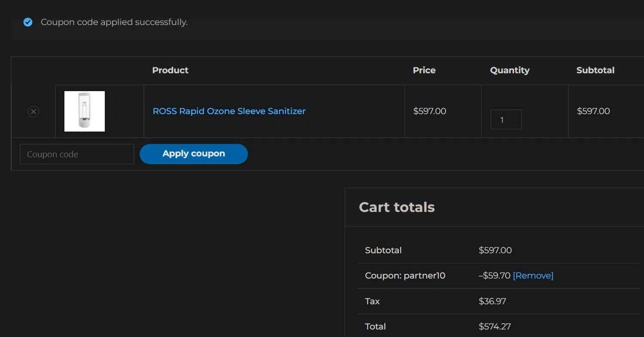Focus the quantity field showing 1
This screenshot has height=337, width=644.
(506, 119)
